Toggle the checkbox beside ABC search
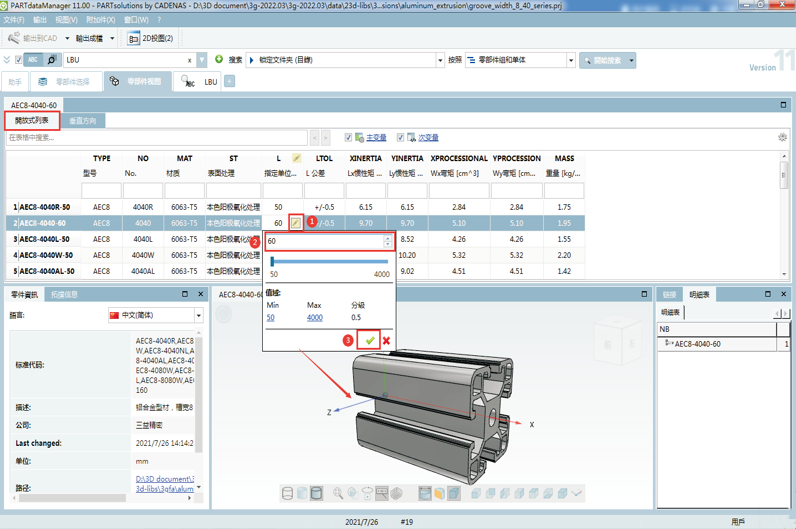Screen dimensions: 796x529 [18, 60]
